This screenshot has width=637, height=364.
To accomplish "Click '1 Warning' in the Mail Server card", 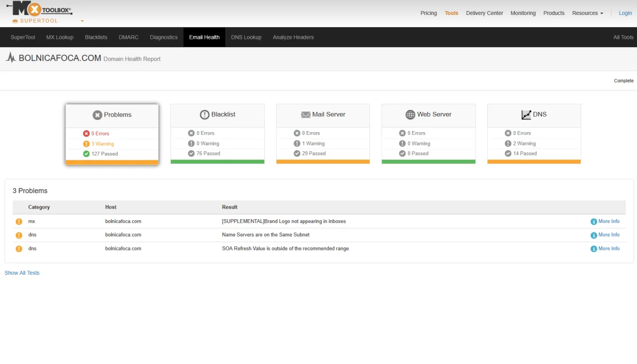I will [x=313, y=143].
